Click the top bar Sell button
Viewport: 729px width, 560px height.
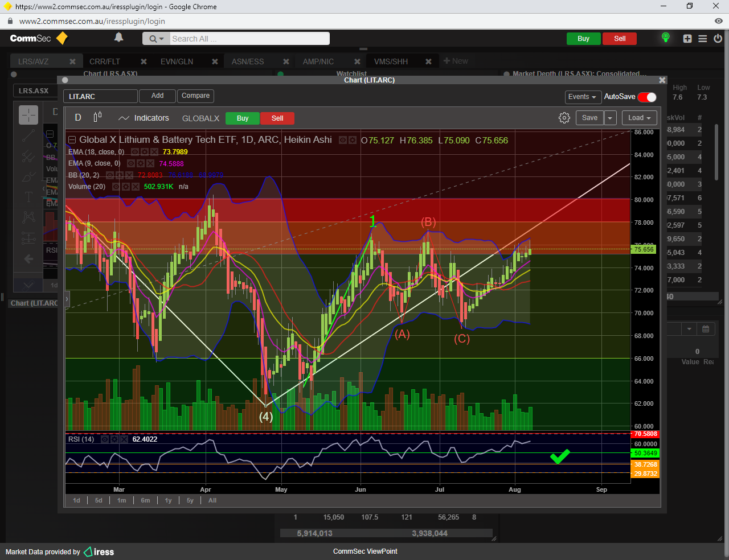tap(620, 39)
